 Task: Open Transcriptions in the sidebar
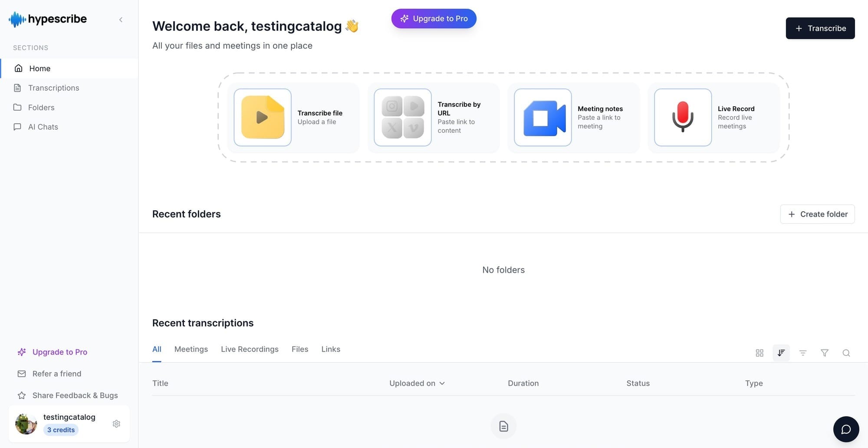pos(53,88)
